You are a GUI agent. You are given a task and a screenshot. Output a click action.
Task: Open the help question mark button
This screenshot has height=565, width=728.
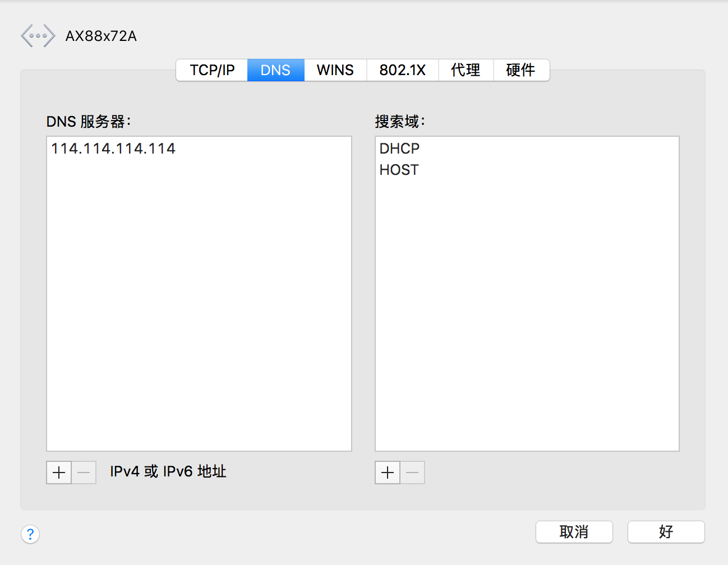pos(30,534)
